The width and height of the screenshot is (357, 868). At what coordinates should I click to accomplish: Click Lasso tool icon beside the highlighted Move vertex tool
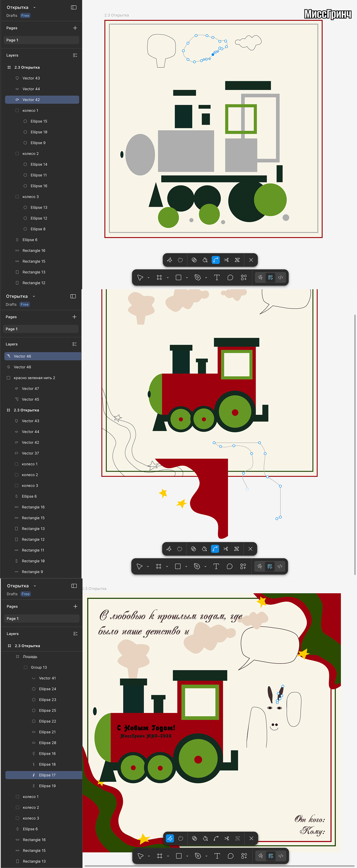click(x=181, y=838)
